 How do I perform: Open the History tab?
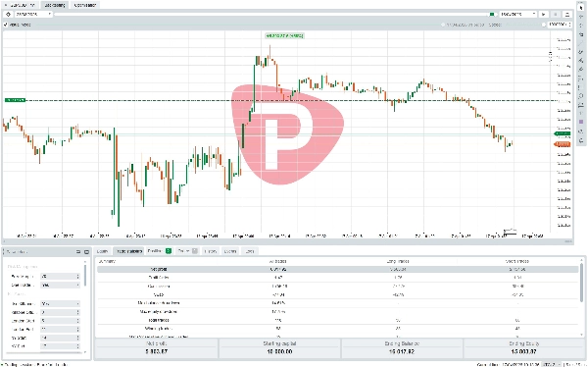click(211, 251)
